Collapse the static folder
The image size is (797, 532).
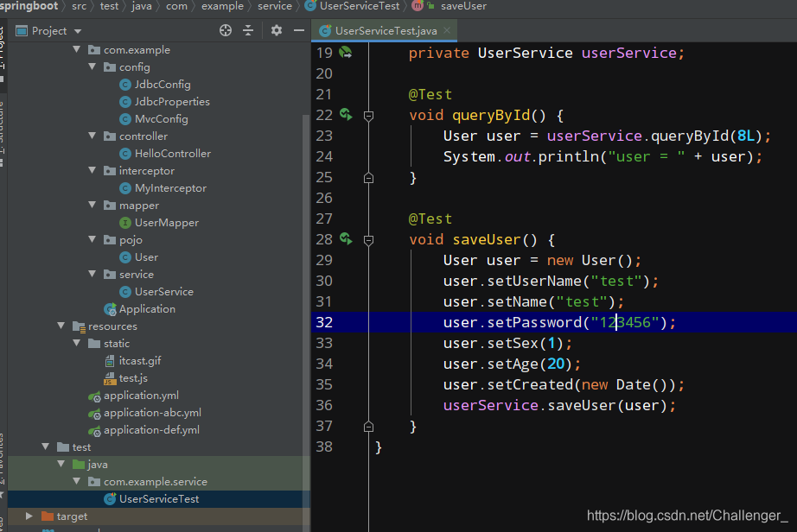(77, 343)
